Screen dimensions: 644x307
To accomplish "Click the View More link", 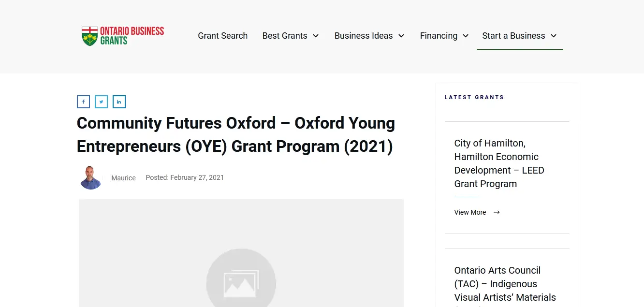I will coord(470,212).
